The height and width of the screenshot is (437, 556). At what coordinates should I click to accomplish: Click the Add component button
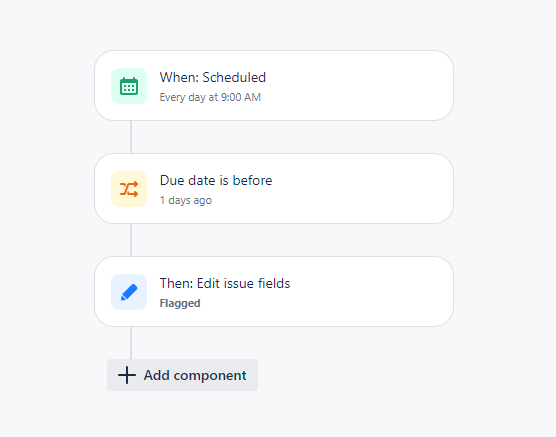(183, 375)
